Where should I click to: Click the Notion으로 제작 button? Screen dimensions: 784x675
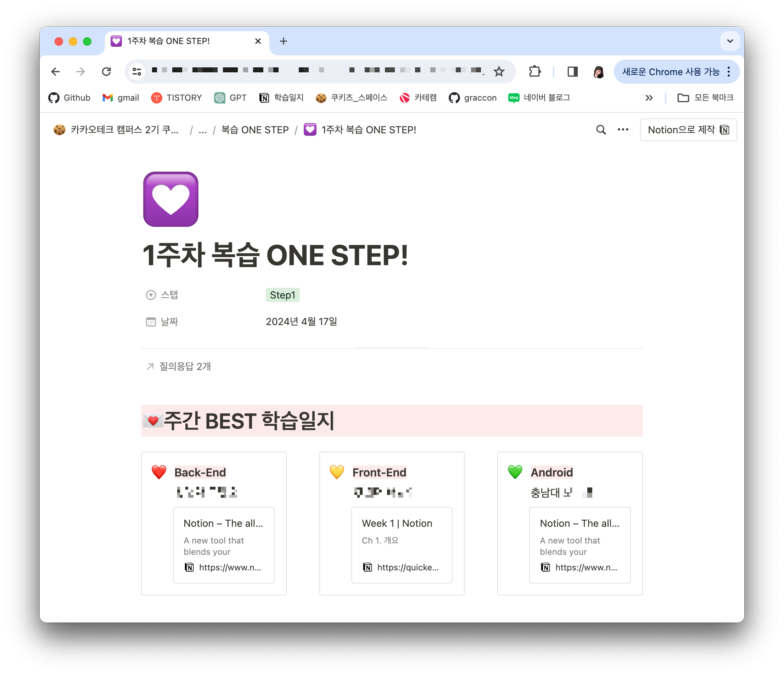click(x=688, y=130)
